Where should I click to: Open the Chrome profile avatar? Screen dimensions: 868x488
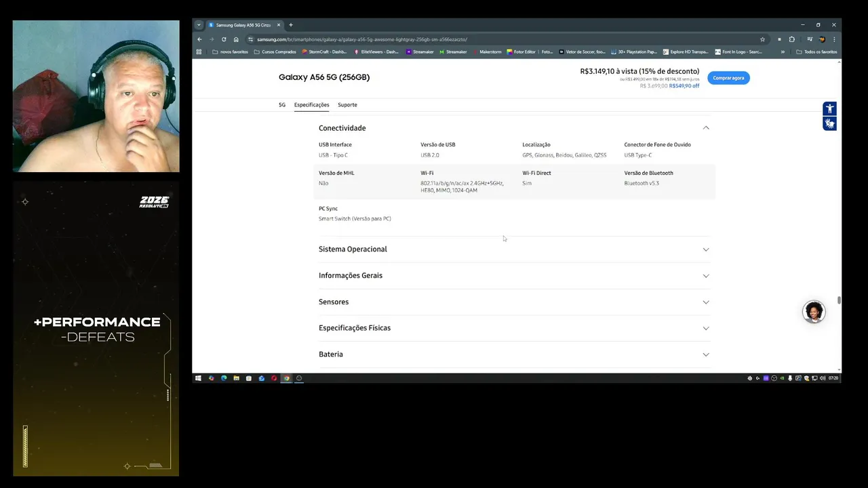pyautogui.click(x=821, y=39)
